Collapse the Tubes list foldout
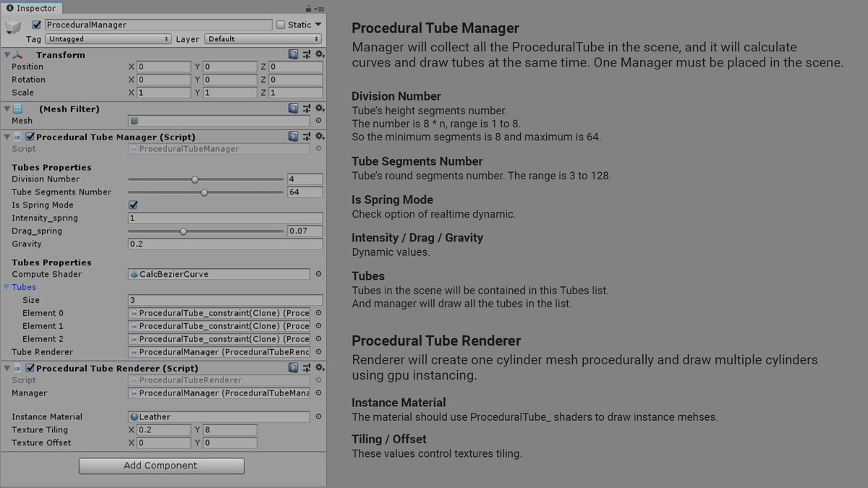The width and height of the screenshot is (868, 488). pos(7,287)
